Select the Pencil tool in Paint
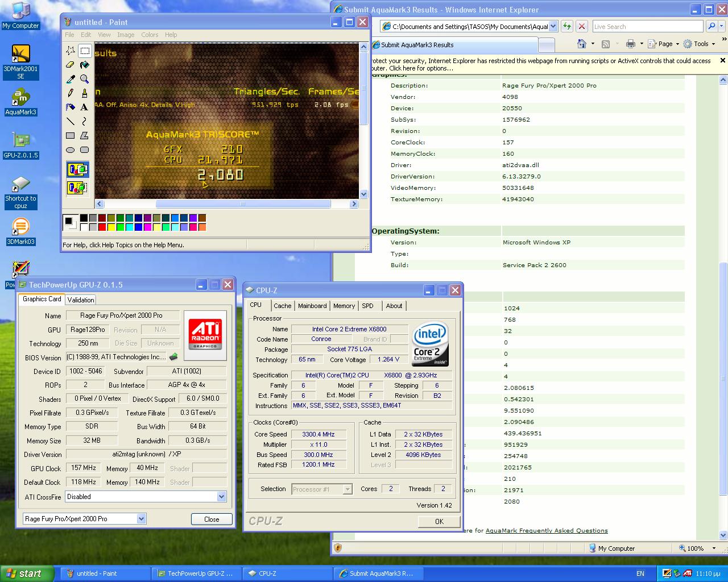 point(71,93)
